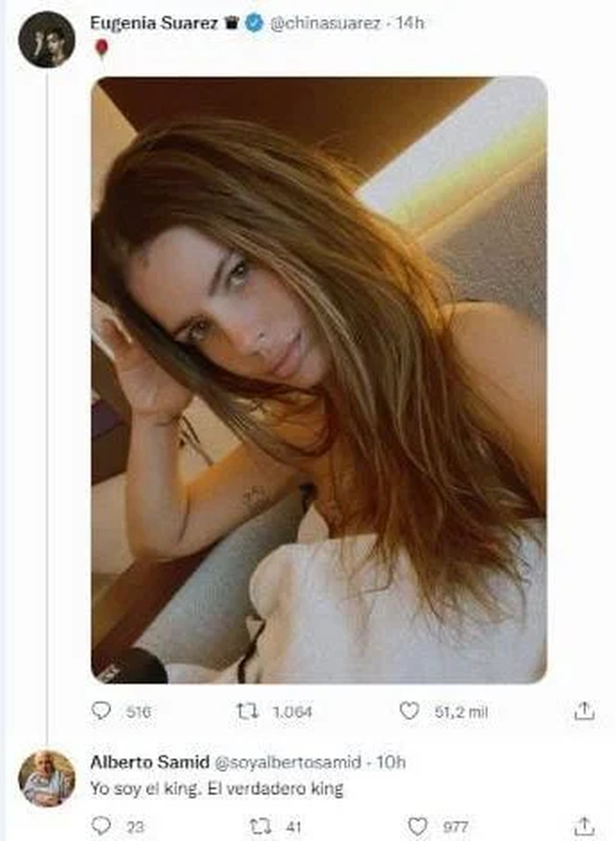Retweet Alberto Samid's reply
Viewport: 616px width, 841px height.
[260, 826]
